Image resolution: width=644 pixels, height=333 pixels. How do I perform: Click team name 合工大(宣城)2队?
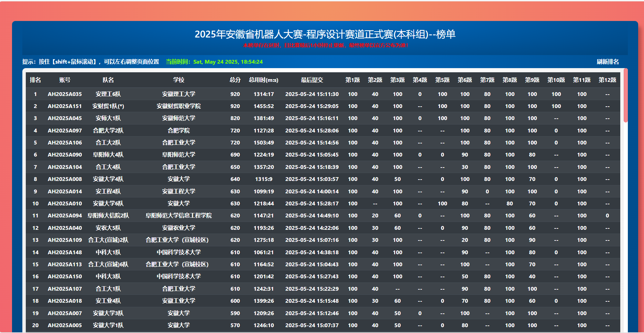pyautogui.click(x=108, y=240)
